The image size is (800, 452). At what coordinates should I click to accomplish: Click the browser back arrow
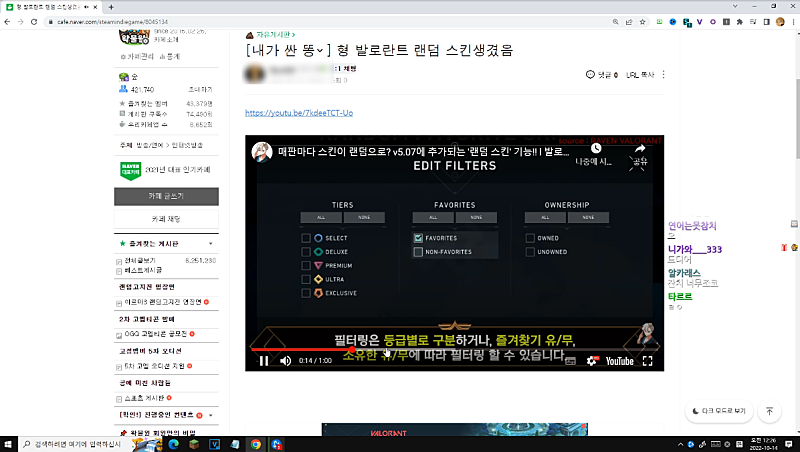point(7,22)
